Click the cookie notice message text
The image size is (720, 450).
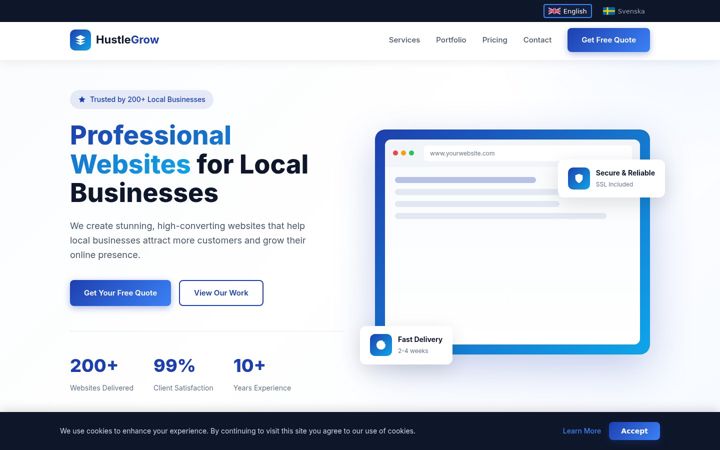click(x=237, y=431)
